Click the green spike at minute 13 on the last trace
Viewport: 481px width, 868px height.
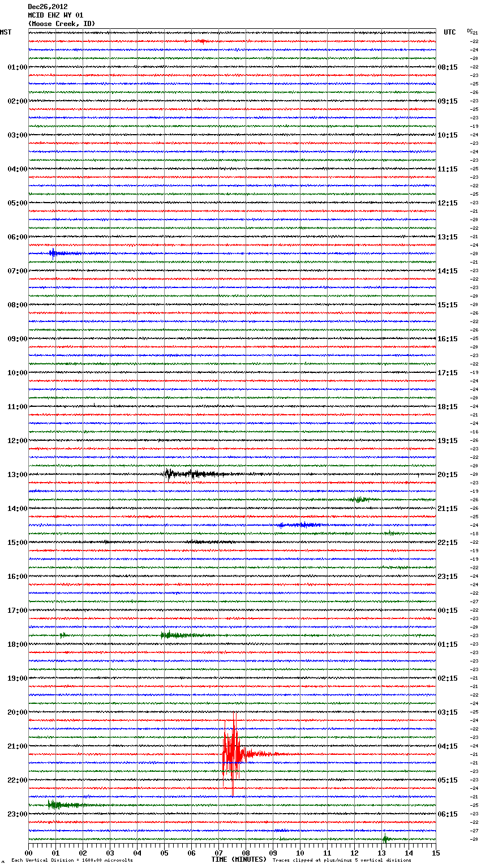[385, 839]
